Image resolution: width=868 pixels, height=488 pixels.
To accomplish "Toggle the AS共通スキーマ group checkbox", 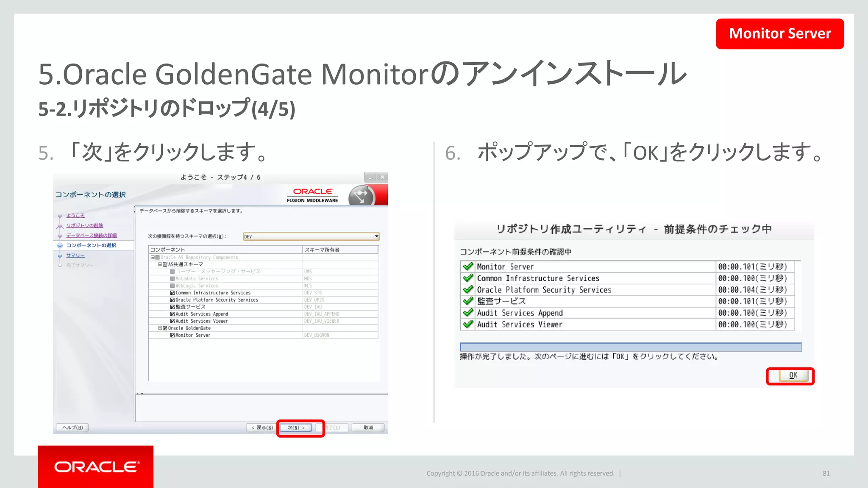I will 165,264.
